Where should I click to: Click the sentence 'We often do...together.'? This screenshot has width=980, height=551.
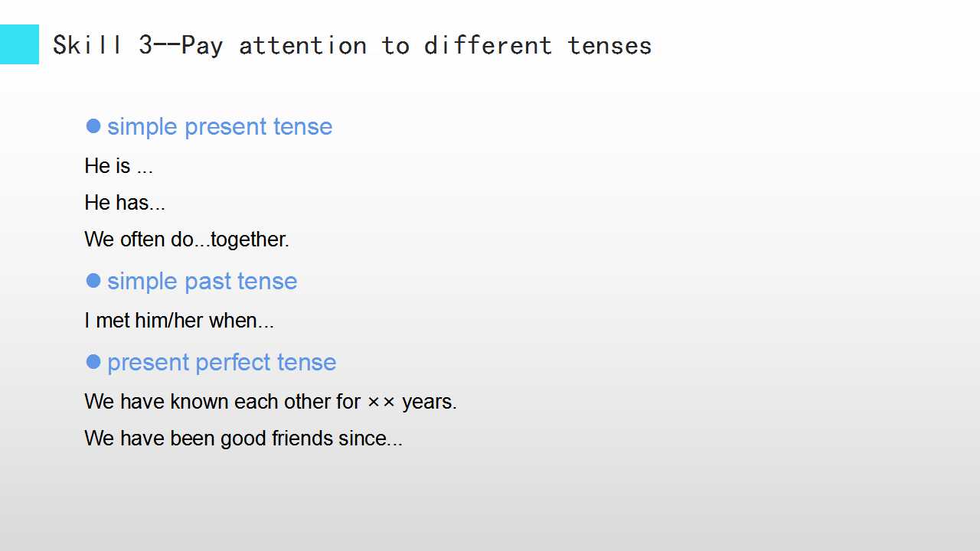(x=187, y=239)
